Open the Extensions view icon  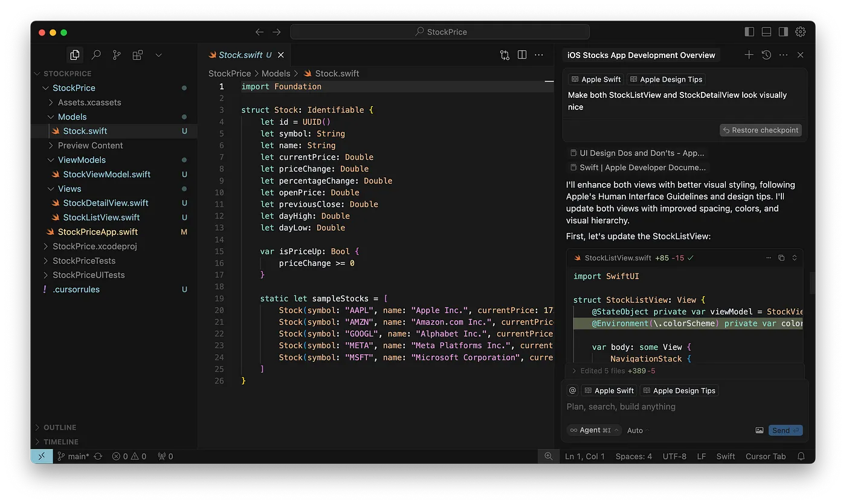(x=138, y=55)
